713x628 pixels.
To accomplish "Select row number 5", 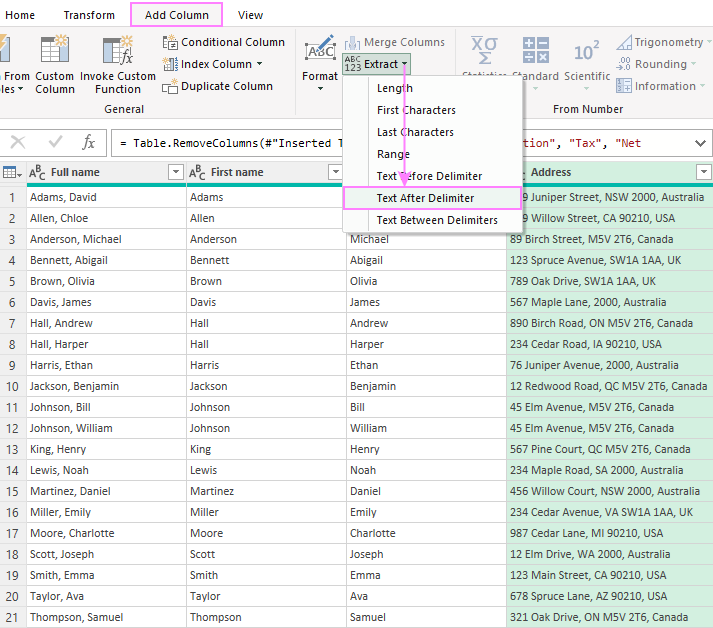I will tap(12, 281).
